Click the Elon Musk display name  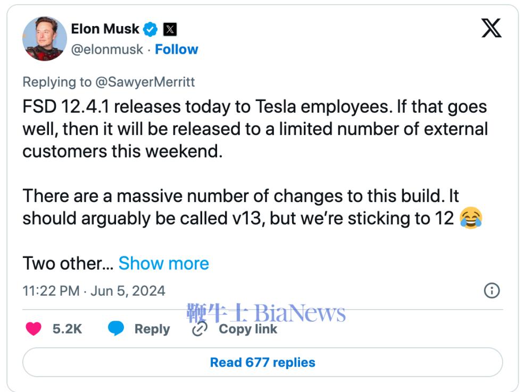(105, 29)
